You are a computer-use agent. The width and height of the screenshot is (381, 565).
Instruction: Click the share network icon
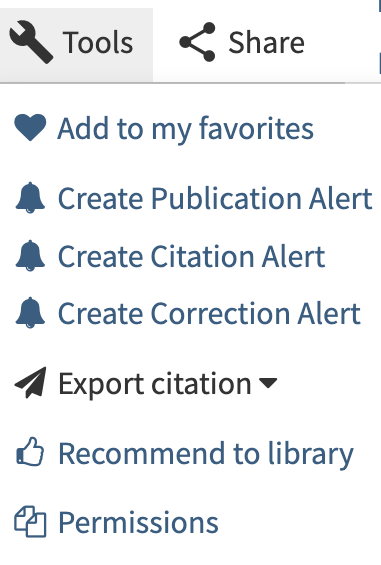198,42
